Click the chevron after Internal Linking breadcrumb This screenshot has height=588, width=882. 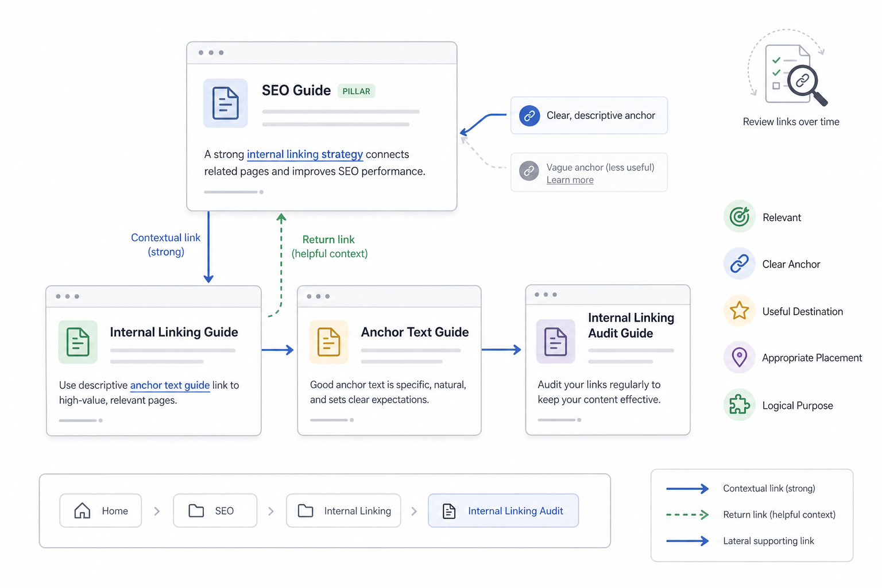tap(414, 511)
